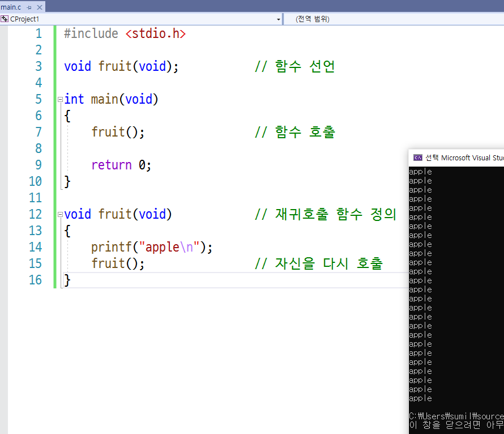The image size is (504, 434).
Task: Click line number 1 in the gutter
Action: click(39, 33)
